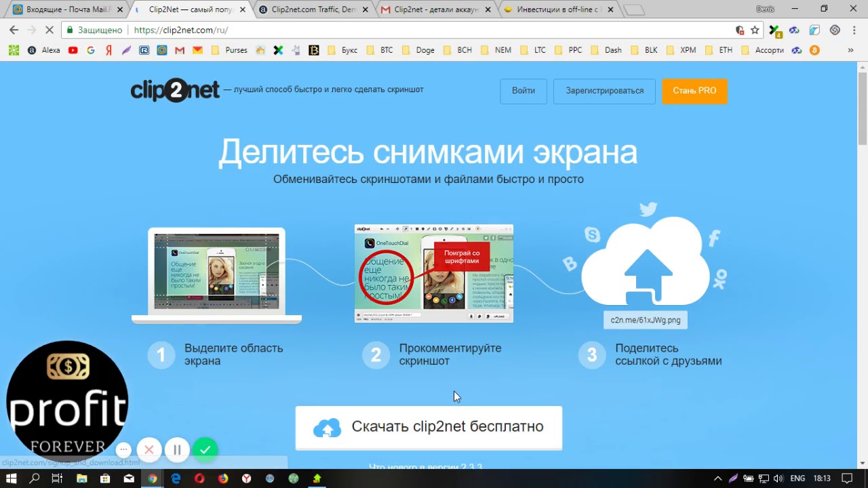The image size is (868, 488).
Task: Open the Google bookmark icon
Action: click(x=91, y=50)
